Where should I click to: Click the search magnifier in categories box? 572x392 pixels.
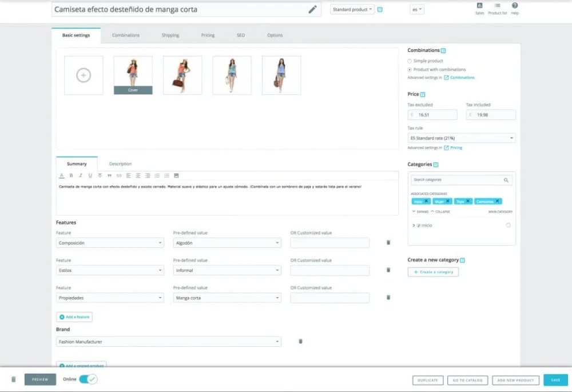point(506,180)
